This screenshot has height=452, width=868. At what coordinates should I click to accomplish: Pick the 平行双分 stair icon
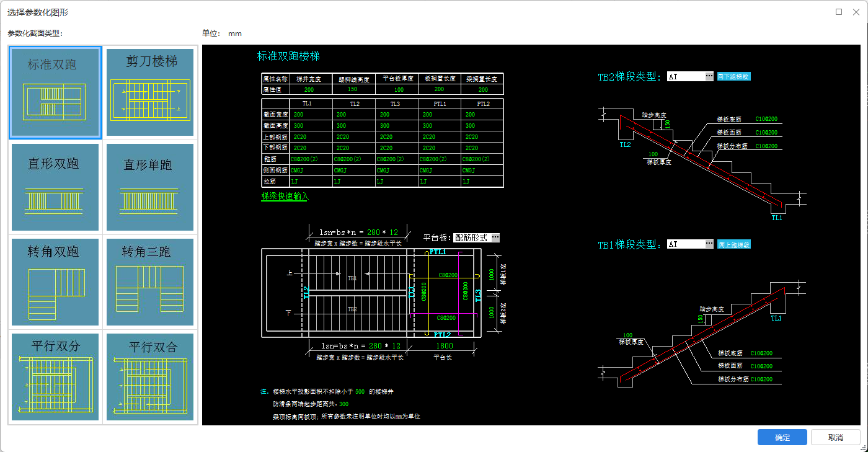tap(55, 377)
